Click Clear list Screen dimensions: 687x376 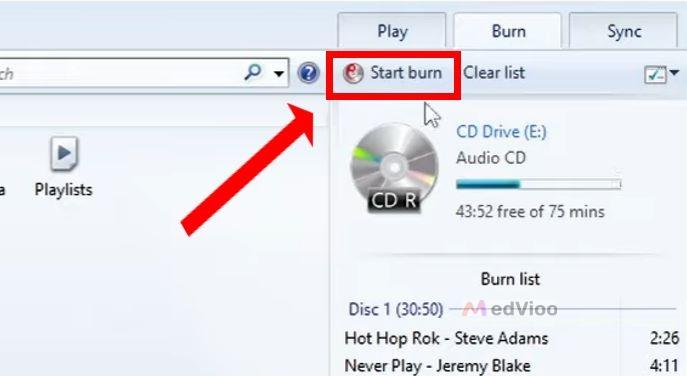tap(494, 73)
